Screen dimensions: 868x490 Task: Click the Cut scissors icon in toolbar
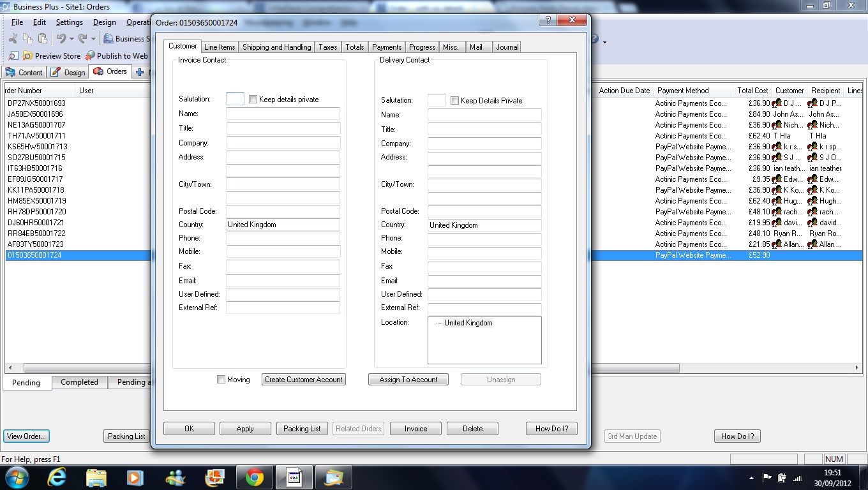tap(13, 39)
